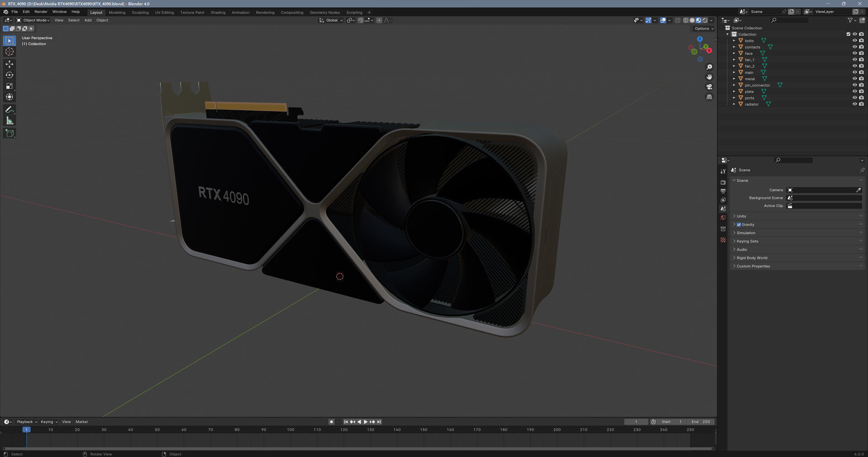This screenshot has width=868, height=457.
Task: Activate the Rotate tool
Action: 9,75
